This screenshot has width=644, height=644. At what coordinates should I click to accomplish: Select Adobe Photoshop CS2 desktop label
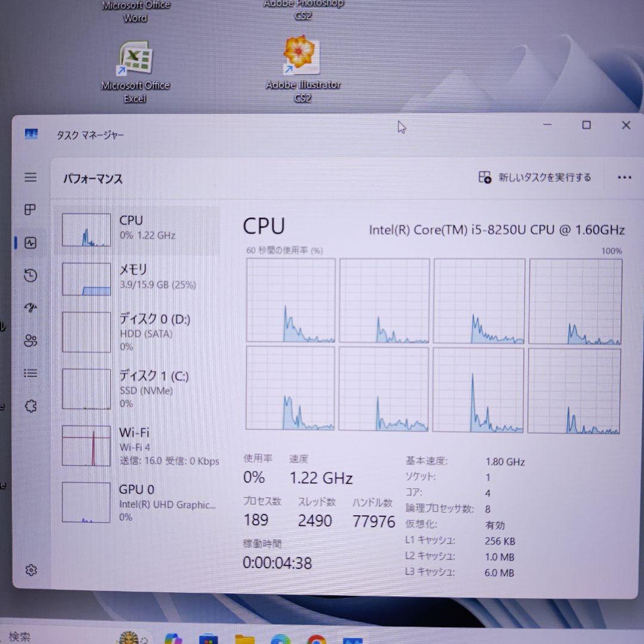[x=303, y=10]
